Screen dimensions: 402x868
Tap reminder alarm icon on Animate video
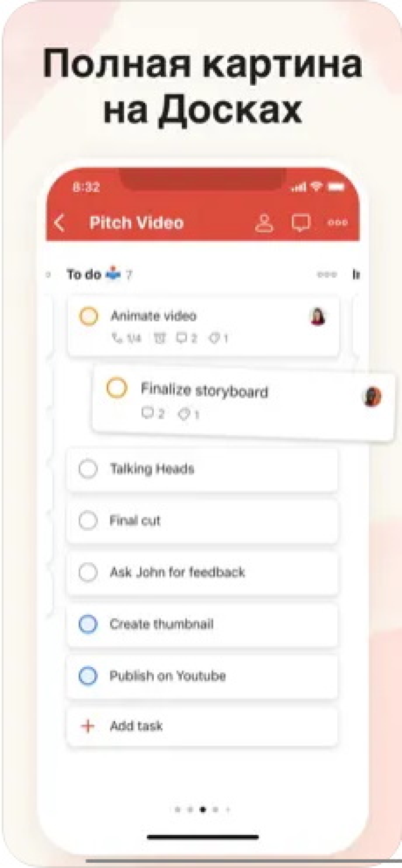click(x=159, y=338)
